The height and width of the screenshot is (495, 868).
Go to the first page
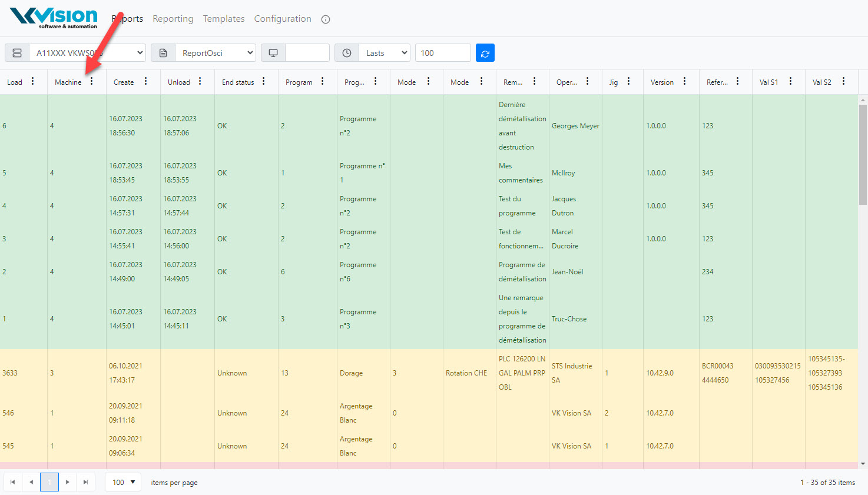(x=12, y=482)
